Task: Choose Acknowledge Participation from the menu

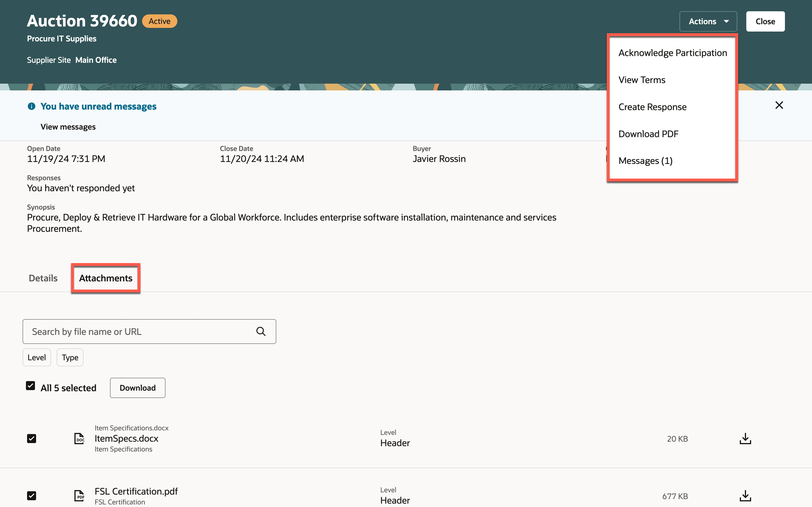Action: click(672, 53)
